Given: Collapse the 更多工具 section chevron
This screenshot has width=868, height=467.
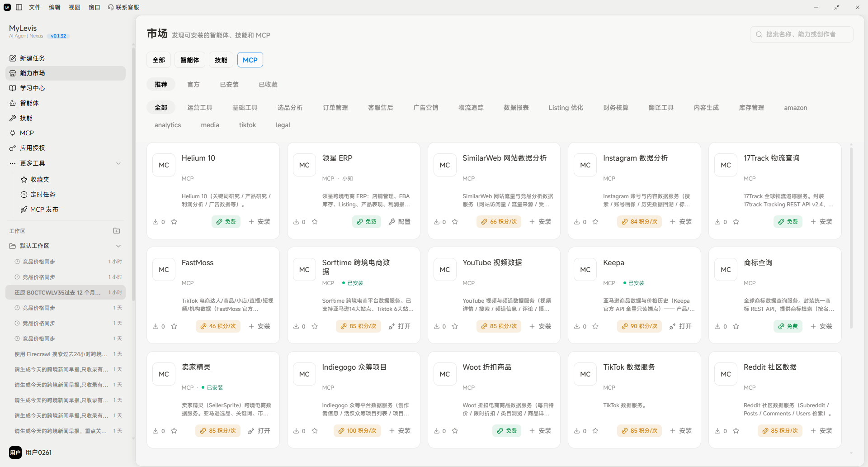Looking at the screenshot, I should [118, 163].
